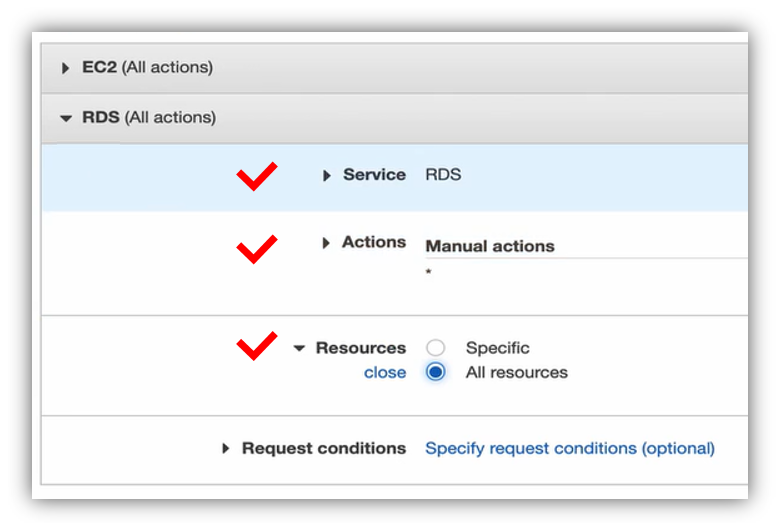Expand the Request conditions arrow

pos(226,449)
